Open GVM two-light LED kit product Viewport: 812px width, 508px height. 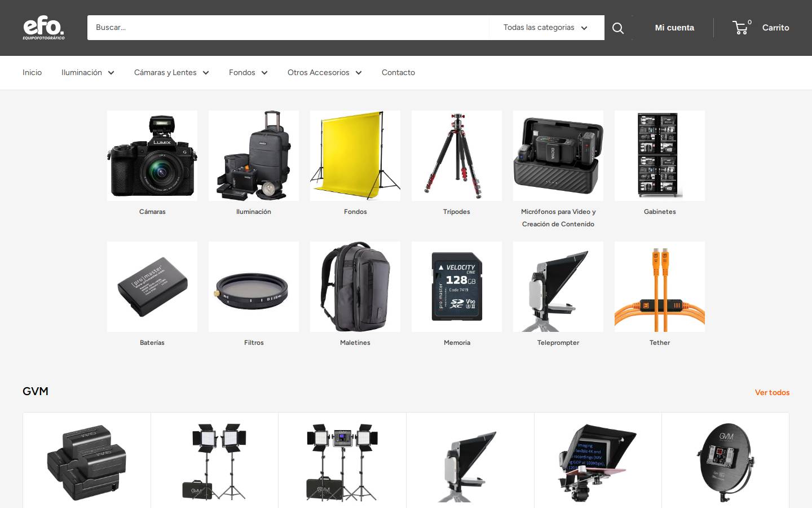(214, 462)
